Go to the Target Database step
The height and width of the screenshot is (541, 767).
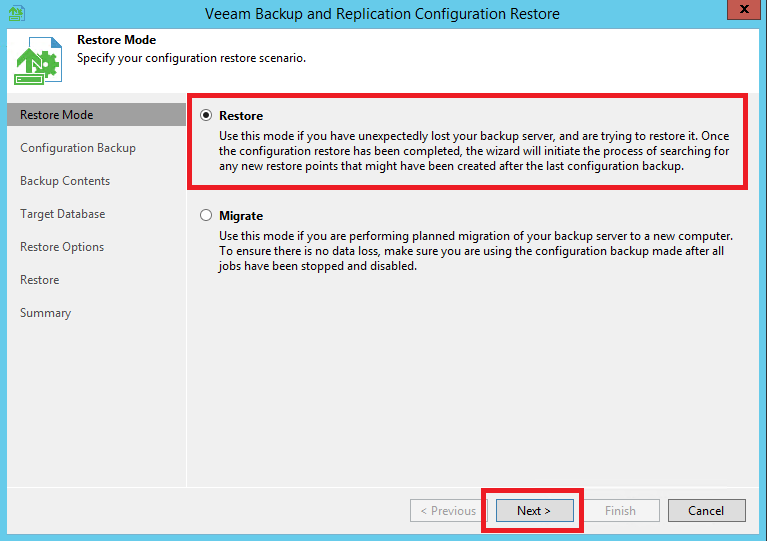tap(63, 214)
